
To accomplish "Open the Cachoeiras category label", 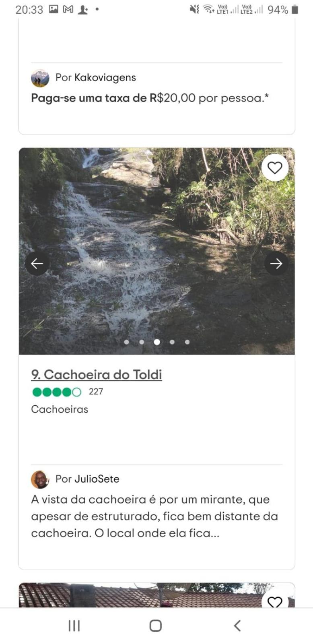I will (x=60, y=409).
